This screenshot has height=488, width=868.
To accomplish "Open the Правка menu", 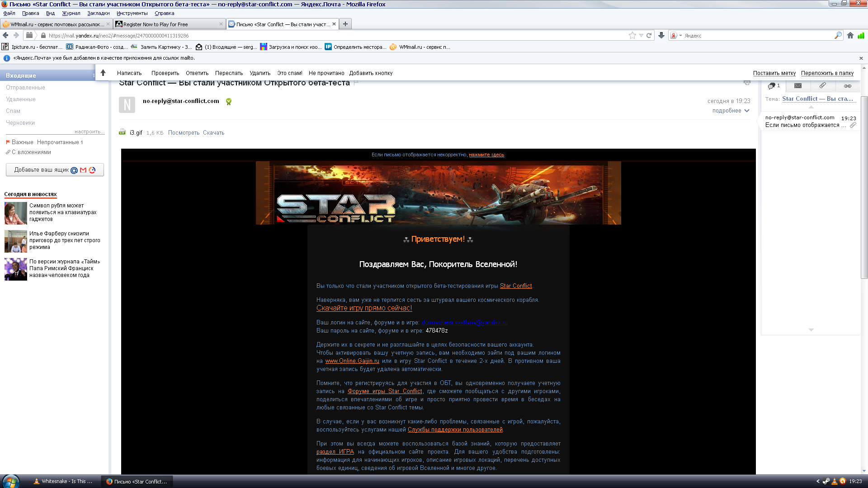I will (x=30, y=13).
